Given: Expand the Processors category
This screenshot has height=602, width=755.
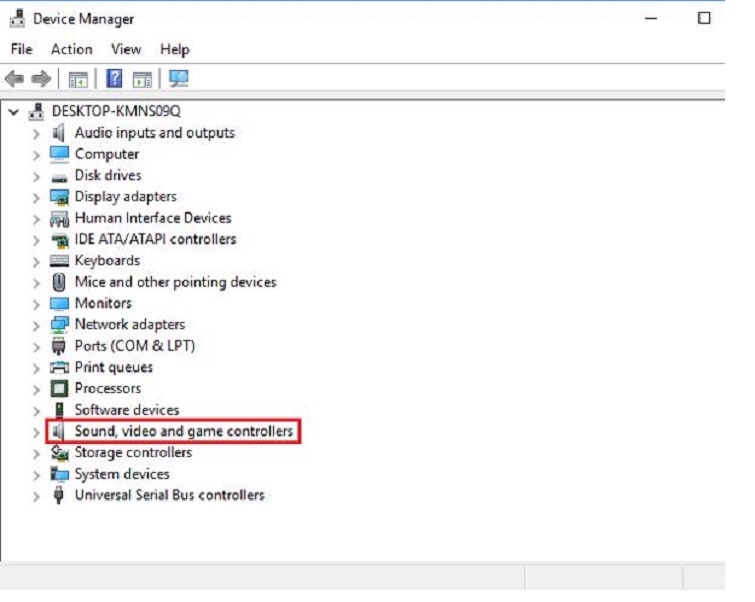Looking at the screenshot, I should click(36, 389).
